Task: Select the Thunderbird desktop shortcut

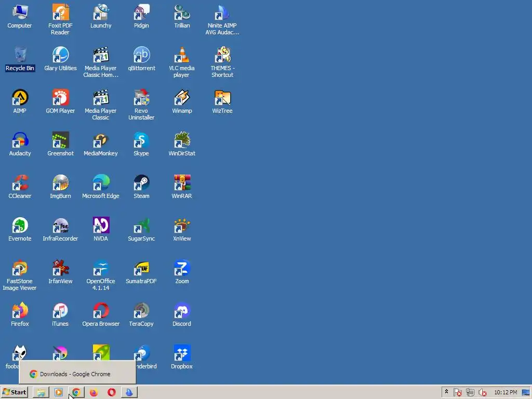Action: coord(146,357)
